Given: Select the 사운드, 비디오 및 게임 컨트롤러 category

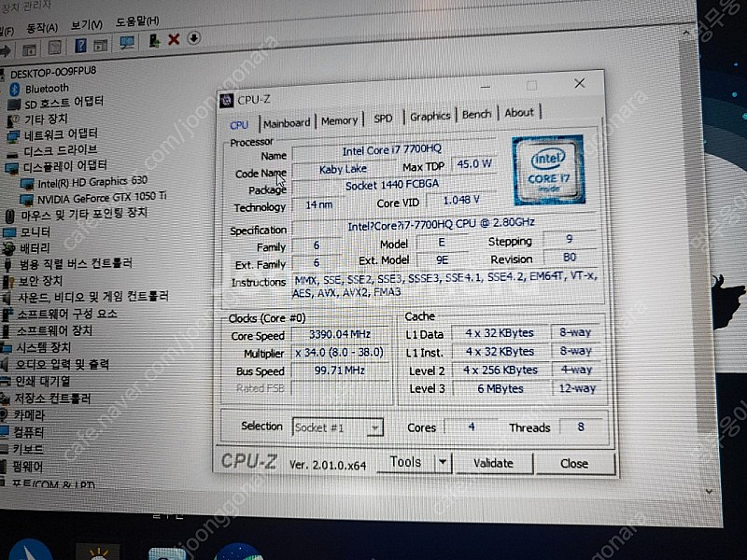Looking at the screenshot, I should [x=92, y=297].
